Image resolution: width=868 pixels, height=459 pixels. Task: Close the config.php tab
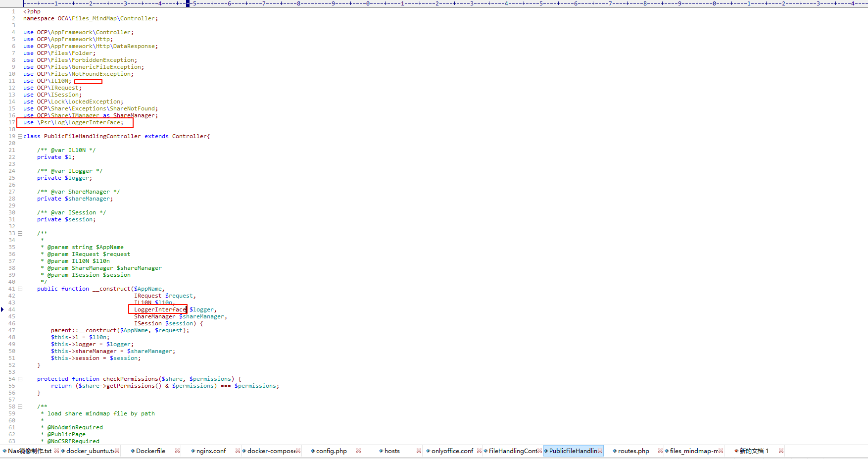(358, 451)
